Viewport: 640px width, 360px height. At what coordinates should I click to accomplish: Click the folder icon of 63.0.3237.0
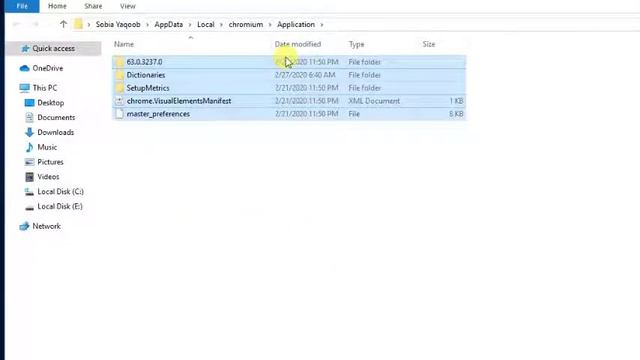(x=119, y=62)
